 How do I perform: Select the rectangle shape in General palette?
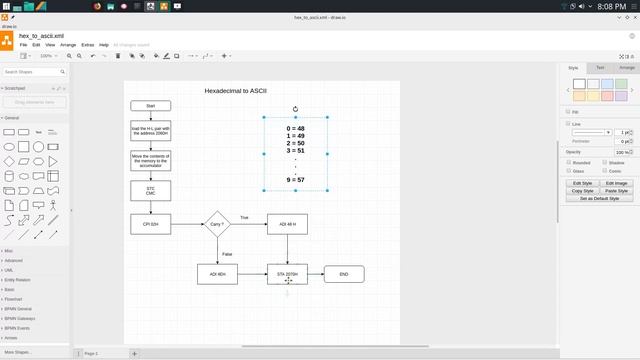click(x=9, y=132)
